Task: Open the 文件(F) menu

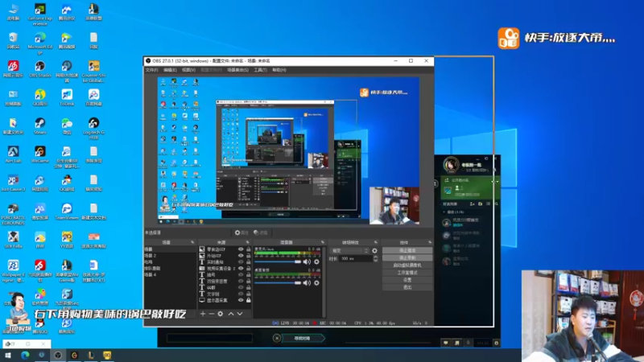Action: pyautogui.click(x=151, y=70)
